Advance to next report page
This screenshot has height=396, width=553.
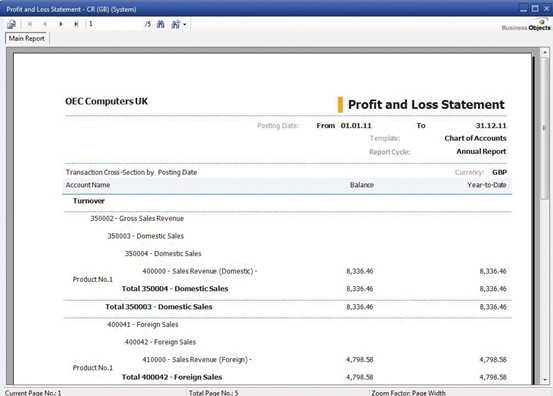(61, 24)
